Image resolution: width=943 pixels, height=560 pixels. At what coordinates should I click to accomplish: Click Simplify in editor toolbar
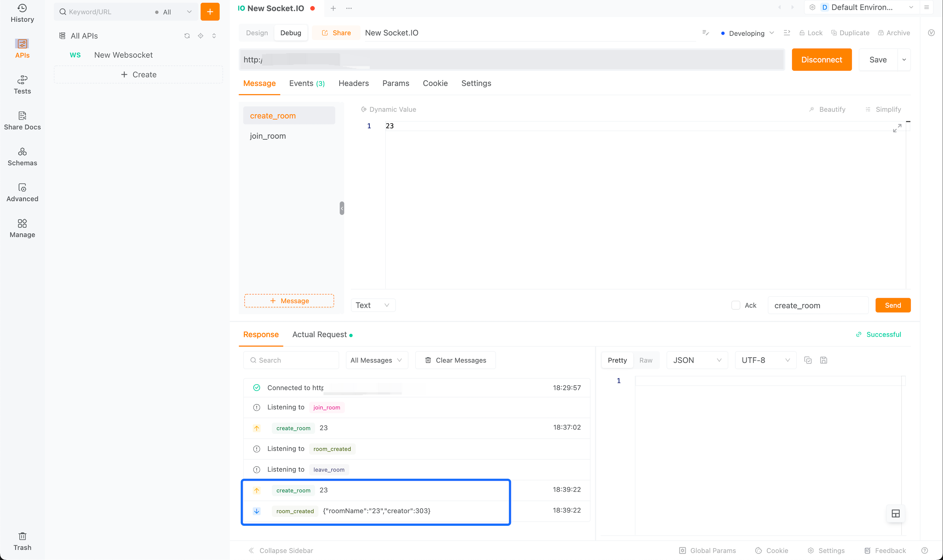tap(883, 109)
